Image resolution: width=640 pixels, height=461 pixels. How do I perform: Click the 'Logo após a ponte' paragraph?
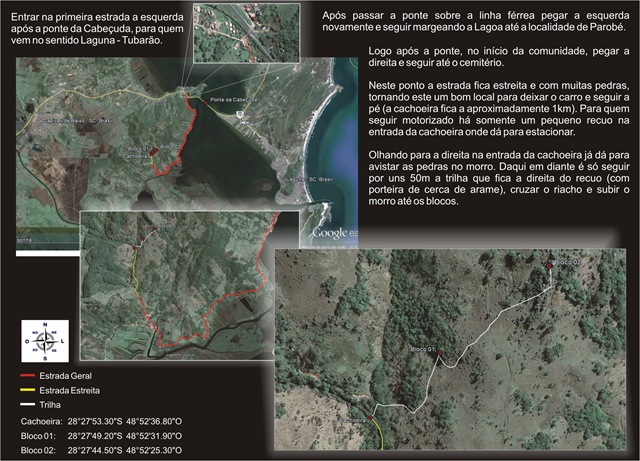[499, 57]
